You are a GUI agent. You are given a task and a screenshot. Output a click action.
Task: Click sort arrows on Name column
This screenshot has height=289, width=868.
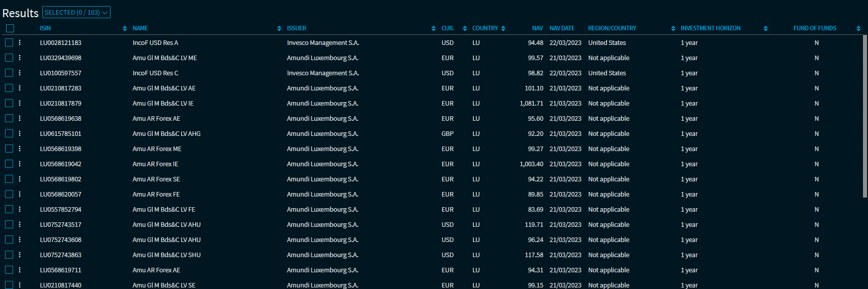pyautogui.click(x=279, y=29)
